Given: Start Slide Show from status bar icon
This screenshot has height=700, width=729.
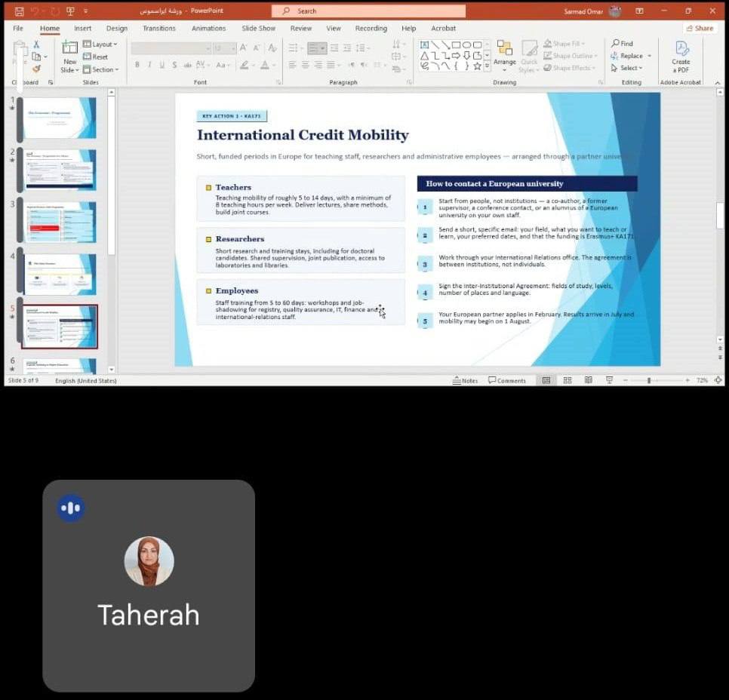Looking at the screenshot, I should [x=609, y=380].
